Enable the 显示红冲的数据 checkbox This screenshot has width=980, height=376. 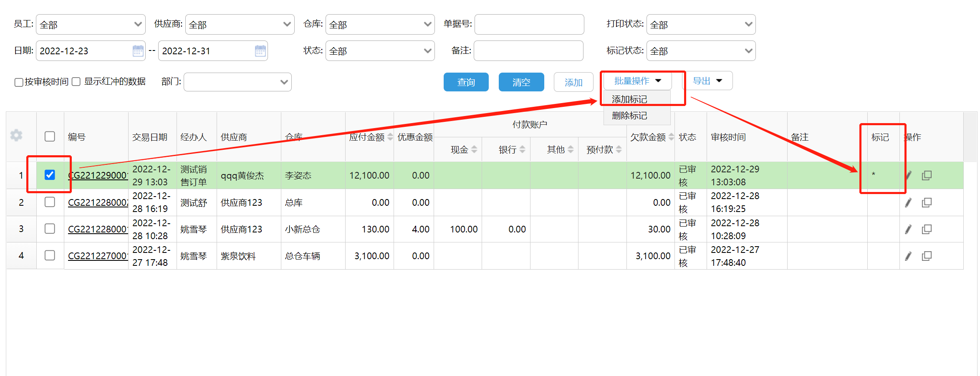[76, 82]
